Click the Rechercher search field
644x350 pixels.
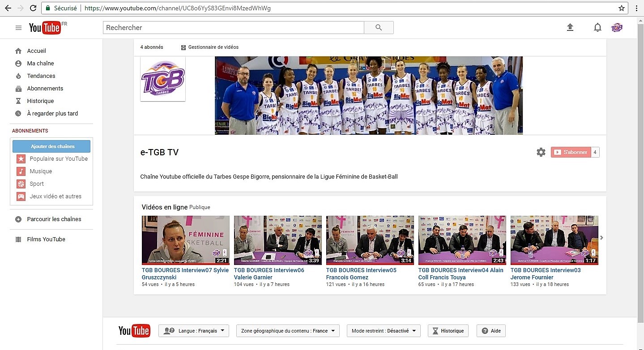[x=234, y=28]
